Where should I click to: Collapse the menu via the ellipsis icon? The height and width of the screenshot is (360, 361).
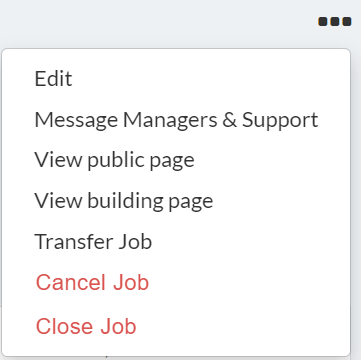pos(335,22)
